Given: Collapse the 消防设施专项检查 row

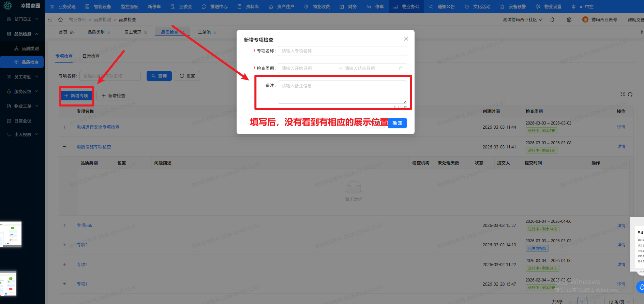Looking at the screenshot, I should 64,147.
